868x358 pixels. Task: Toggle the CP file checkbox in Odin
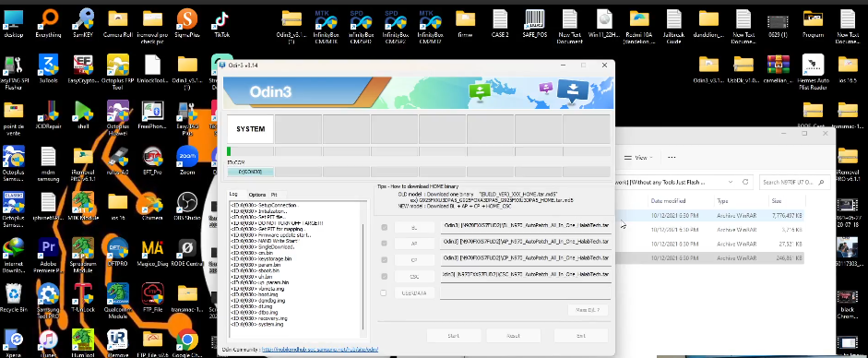(x=384, y=259)
